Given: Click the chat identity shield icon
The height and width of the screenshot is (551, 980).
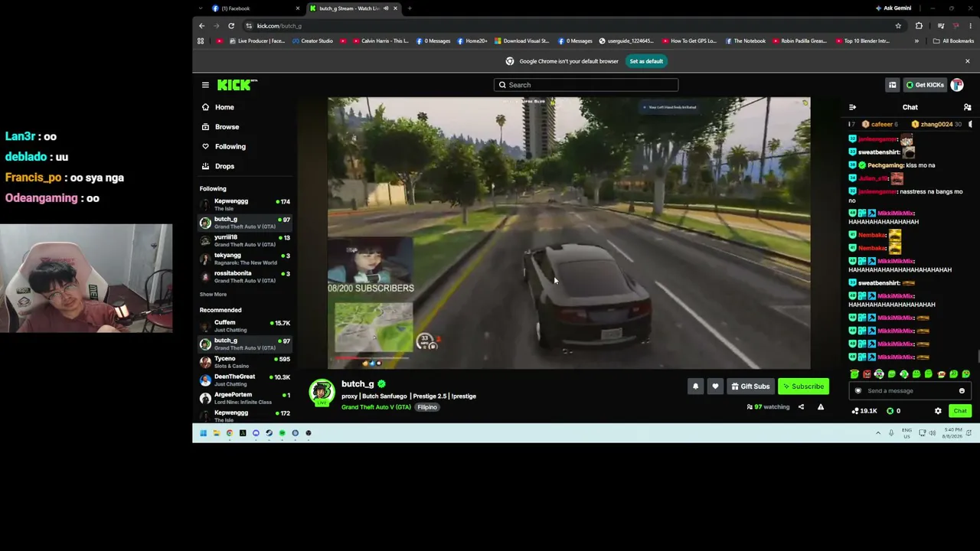Looking at the screenshot, I should 858,391.
